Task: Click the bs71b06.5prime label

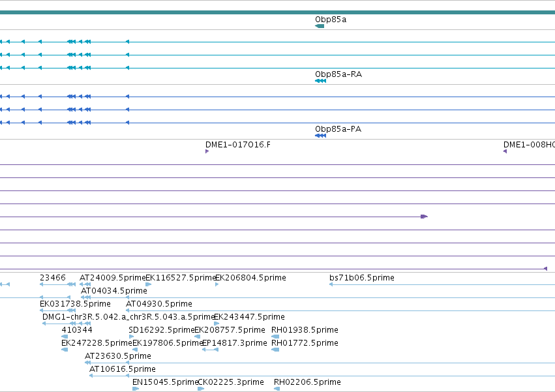Action: point(362,278)
